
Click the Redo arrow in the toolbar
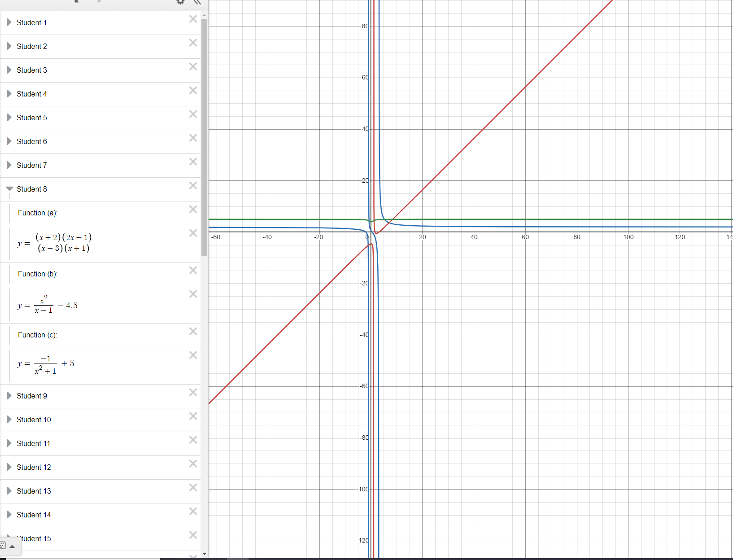pos(99,2)
